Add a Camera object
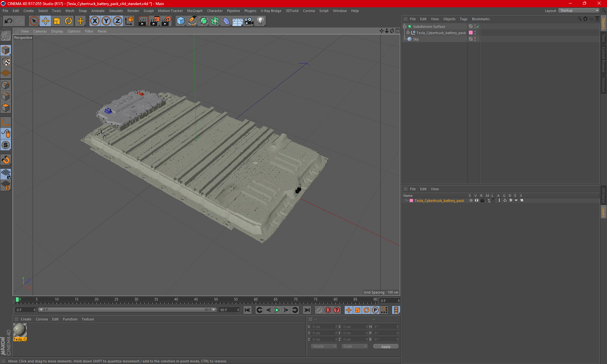 coord(249,21)
